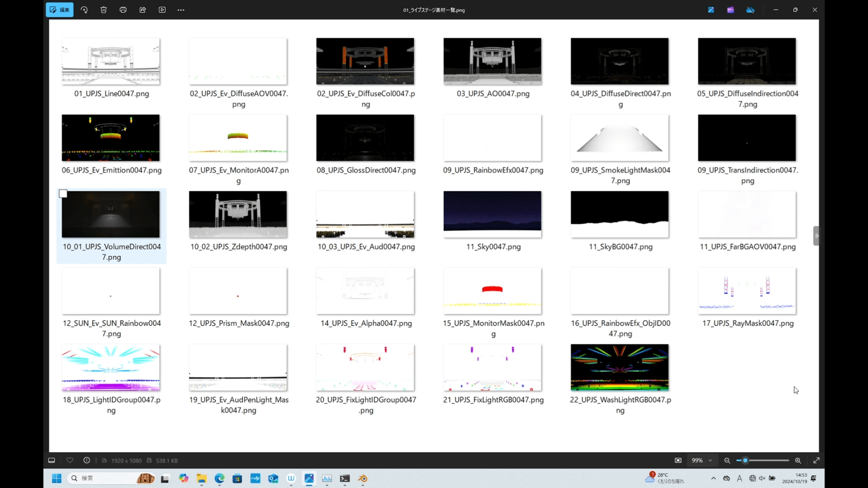The height and width of the screenshot is (488, 868).
Task: Zoom out with the minus magnifier icon
Action: point(727,460)
